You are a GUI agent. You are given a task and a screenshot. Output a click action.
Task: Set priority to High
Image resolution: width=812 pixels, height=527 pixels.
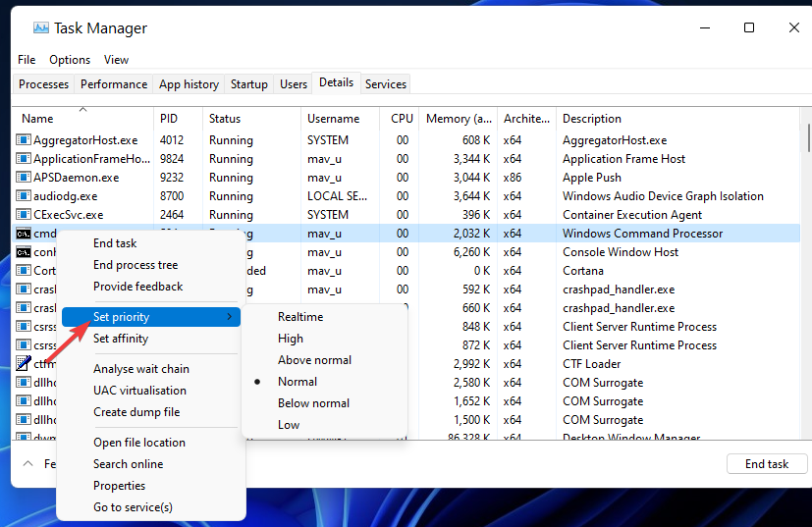tap(291, 339)
